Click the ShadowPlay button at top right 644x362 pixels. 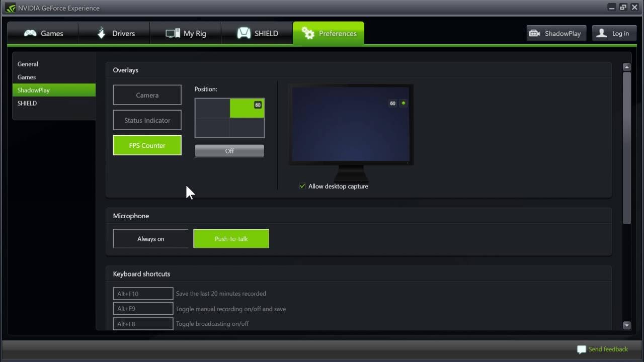coord(556,33)
